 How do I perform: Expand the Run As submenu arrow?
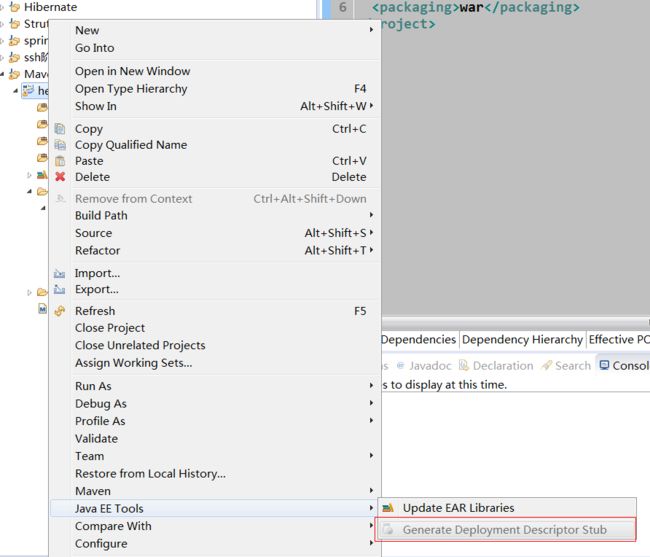371,385
